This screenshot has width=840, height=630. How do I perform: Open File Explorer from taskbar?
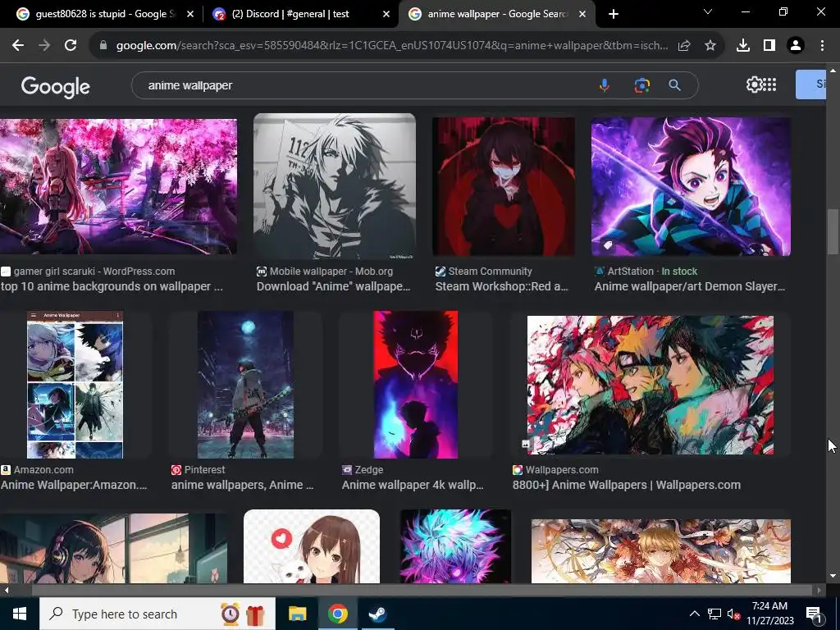(x=297, y=614)
